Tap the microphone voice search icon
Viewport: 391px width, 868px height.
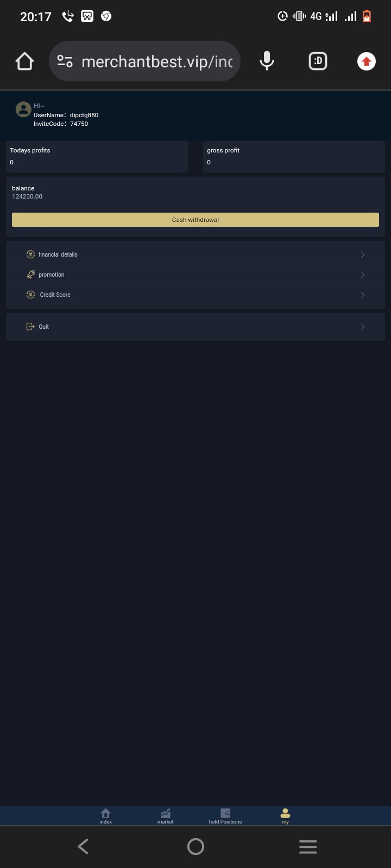(267, 61)
